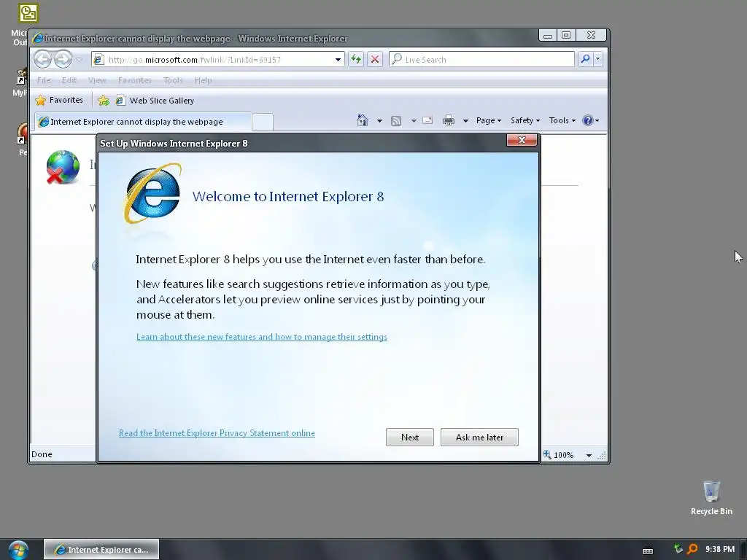
Task: Open the Help menu
Action: click(203, 80)
